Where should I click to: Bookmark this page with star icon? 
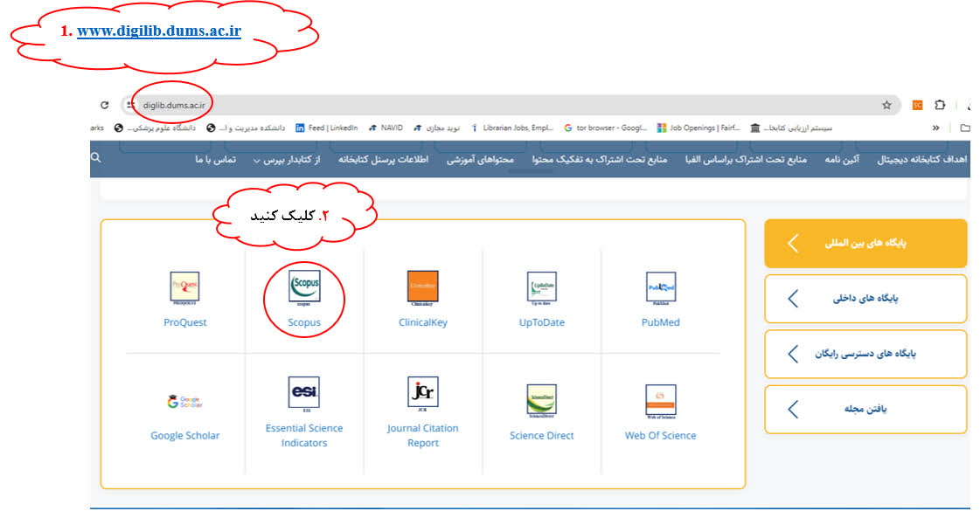pos(886,105)
